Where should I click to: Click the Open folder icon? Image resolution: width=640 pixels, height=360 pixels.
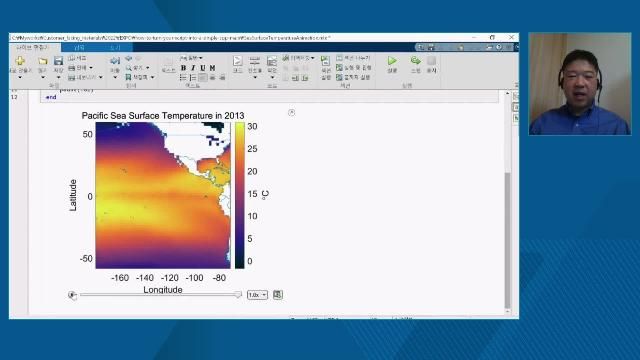coord(42,61)
